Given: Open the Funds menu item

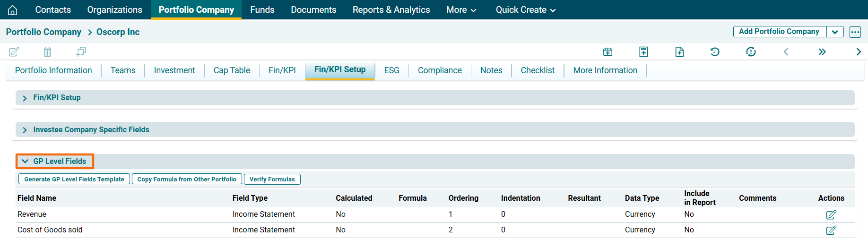Looking at the screenshot, I should coord(262,10).
